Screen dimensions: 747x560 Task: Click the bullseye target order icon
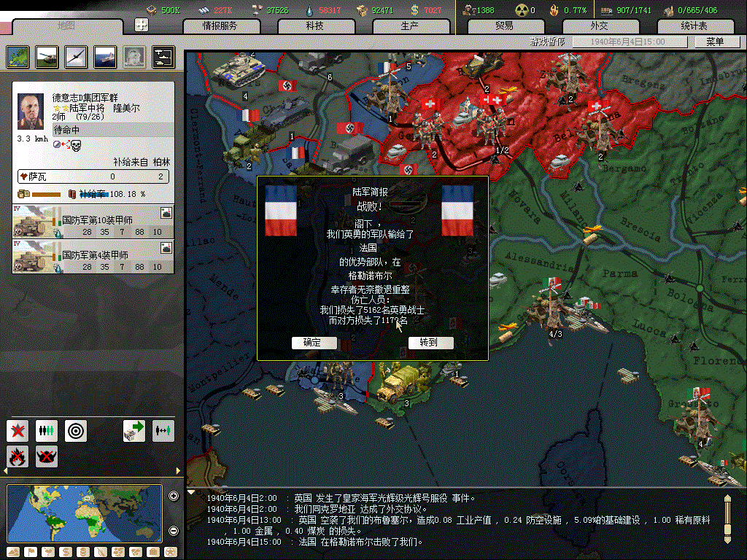(x=76, y=431)
